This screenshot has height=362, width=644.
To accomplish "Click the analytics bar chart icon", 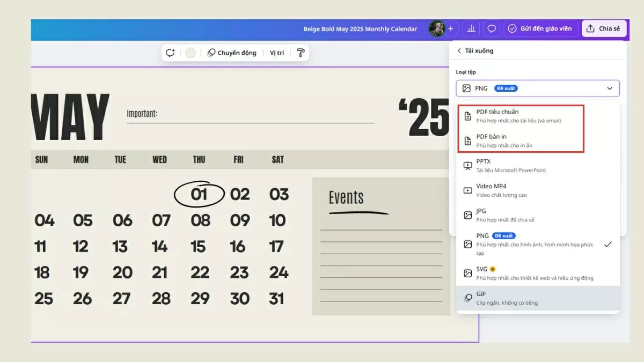I will point(471,29).
